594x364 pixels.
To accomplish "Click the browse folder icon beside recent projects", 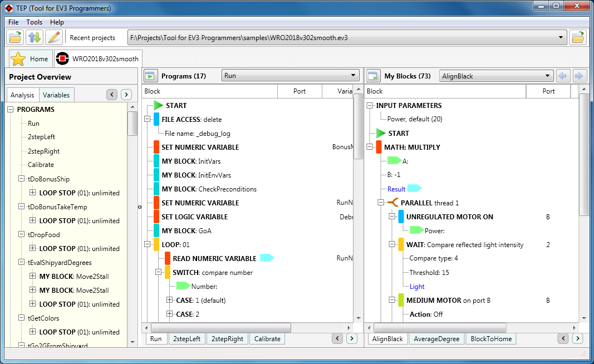I will coord(578,38).
